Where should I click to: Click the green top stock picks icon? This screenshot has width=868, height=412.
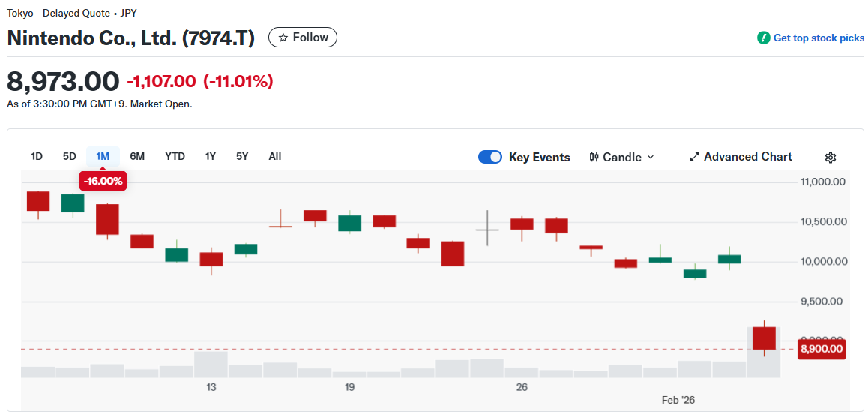763,38
